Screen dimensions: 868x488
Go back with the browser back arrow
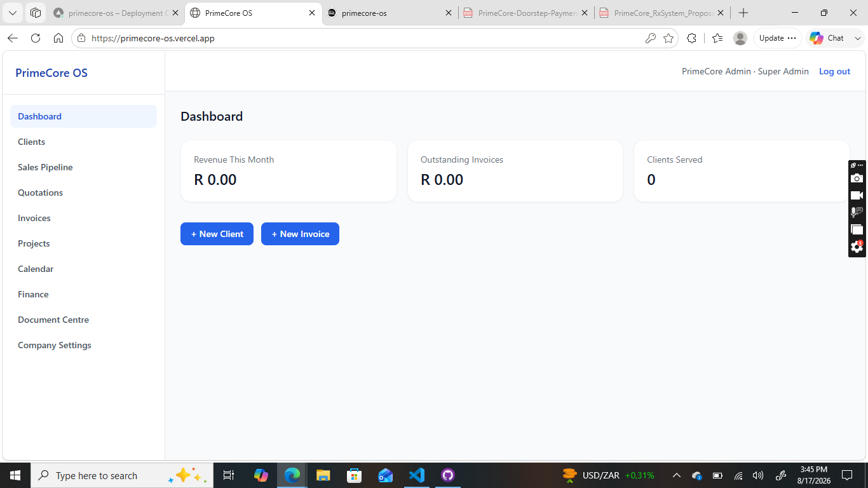[x=13, y=38]
